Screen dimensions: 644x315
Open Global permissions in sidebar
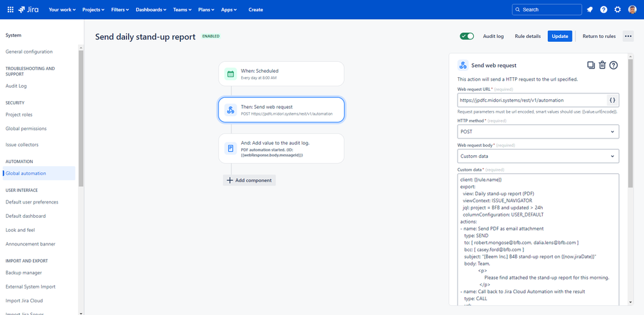26,128
